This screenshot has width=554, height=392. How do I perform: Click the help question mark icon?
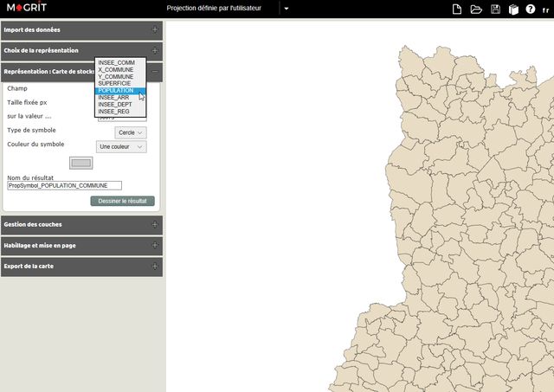[530, 9]
